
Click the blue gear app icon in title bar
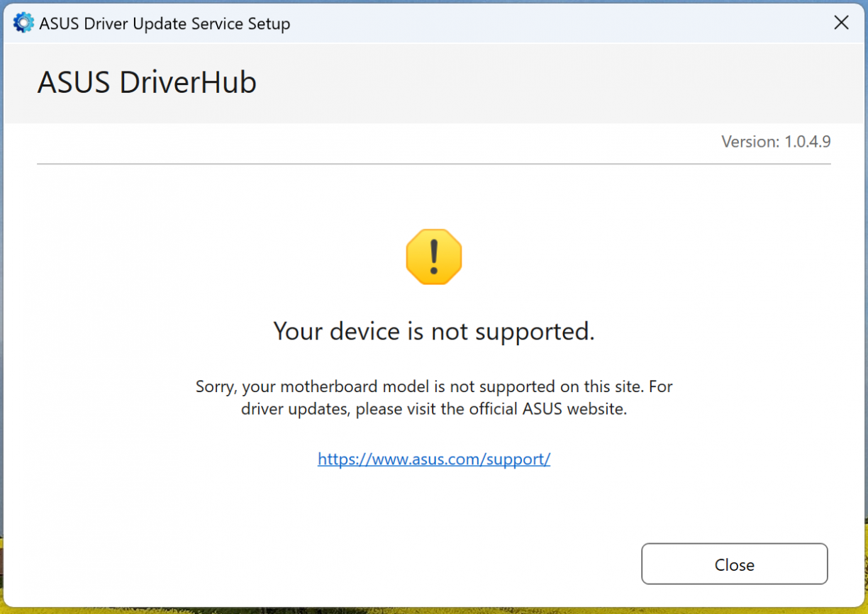(23, 23)
